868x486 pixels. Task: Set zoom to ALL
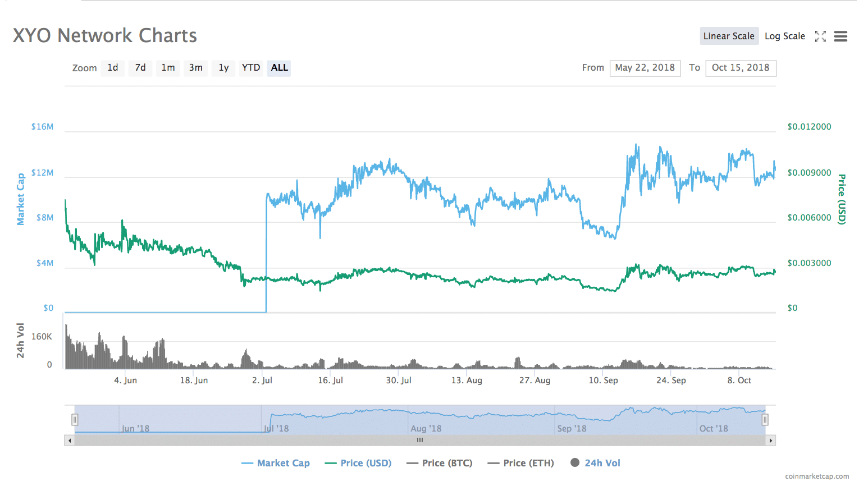279,68
